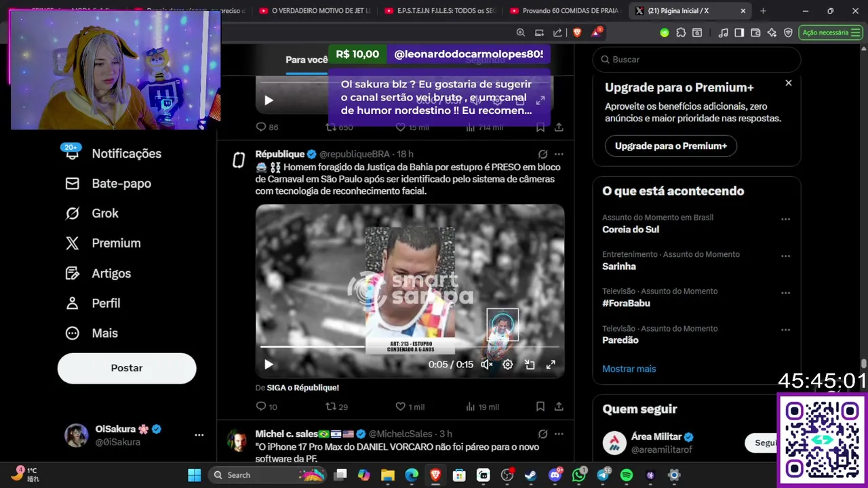This screenshot has width=868, height=488.
Task: Share the République post
Action: pos(559,407)
